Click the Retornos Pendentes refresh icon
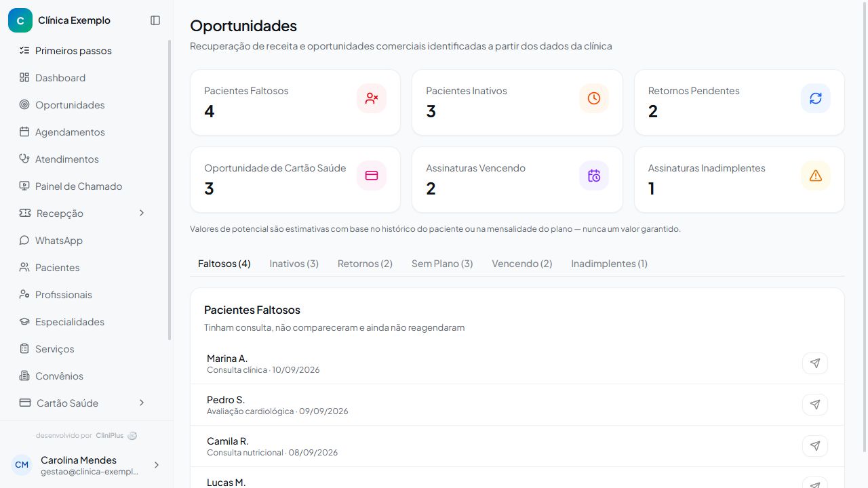The width and height of the screenshot is (868, 488). coord(816,98)
